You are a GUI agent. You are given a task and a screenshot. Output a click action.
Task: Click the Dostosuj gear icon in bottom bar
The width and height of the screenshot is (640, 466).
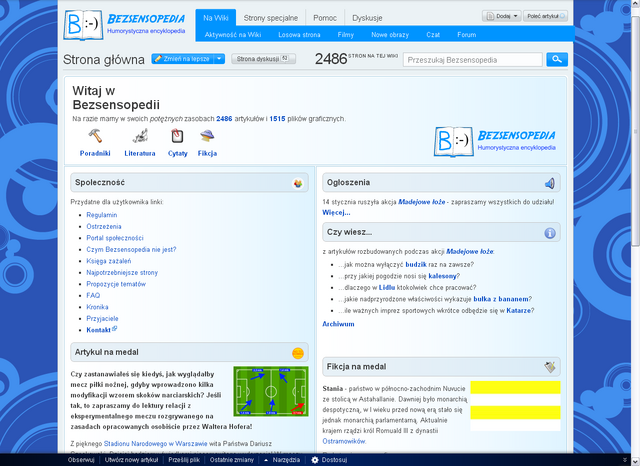pos(315,460)
